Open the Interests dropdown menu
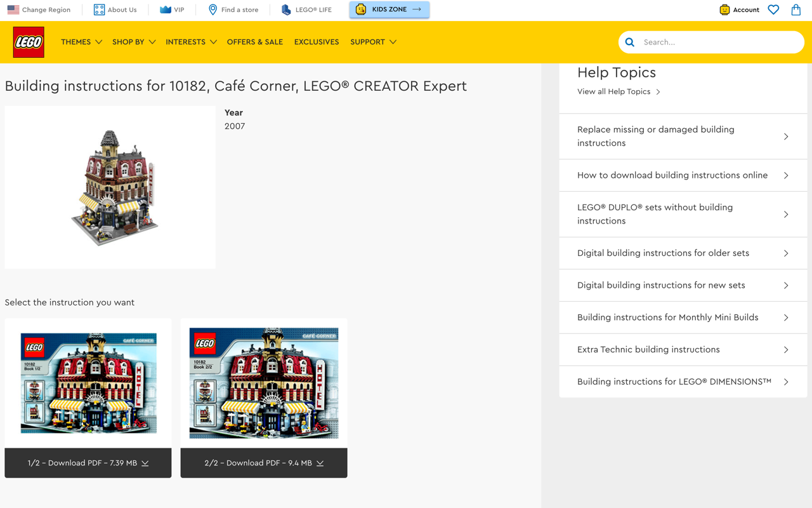 (190, 42)
